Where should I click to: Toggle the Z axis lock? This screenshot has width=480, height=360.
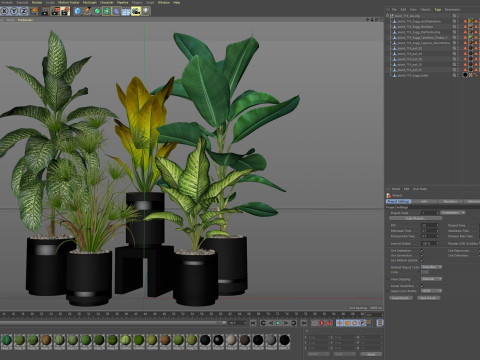click(24, 11)
